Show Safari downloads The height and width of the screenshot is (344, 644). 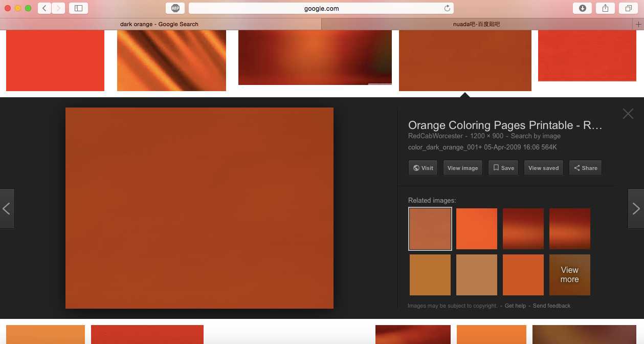(583, 8)
